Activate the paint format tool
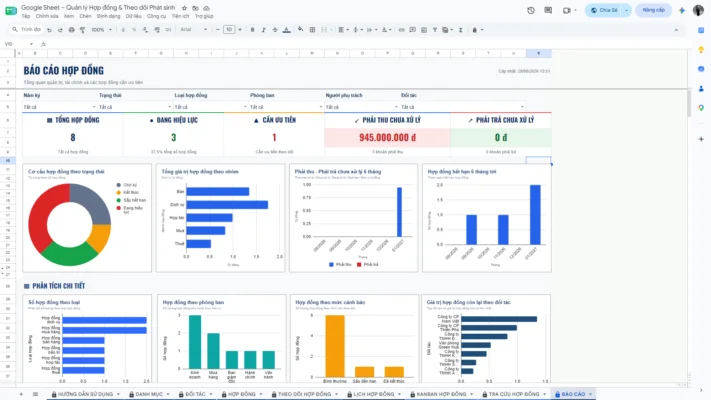This screenshot has height=400, width=711. [x=82, y=30]
